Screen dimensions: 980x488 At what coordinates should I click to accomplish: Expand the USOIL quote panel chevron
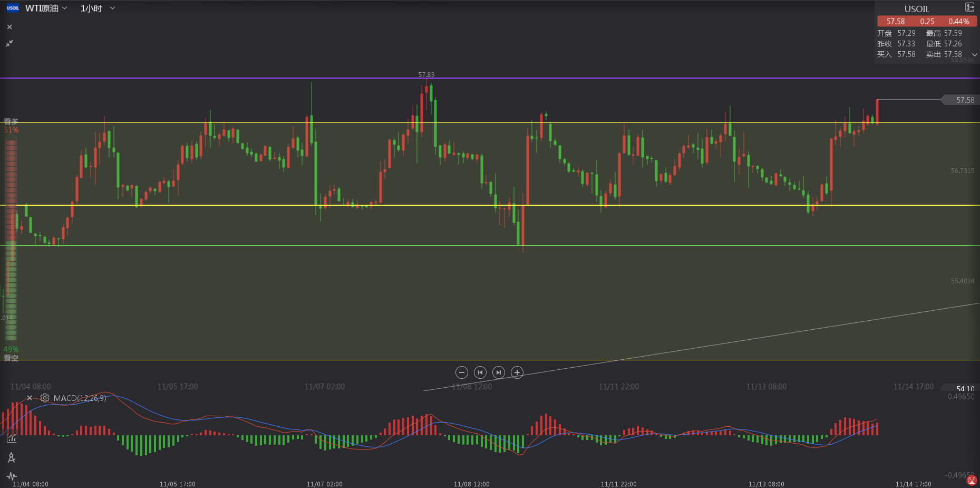pos(975,55)
